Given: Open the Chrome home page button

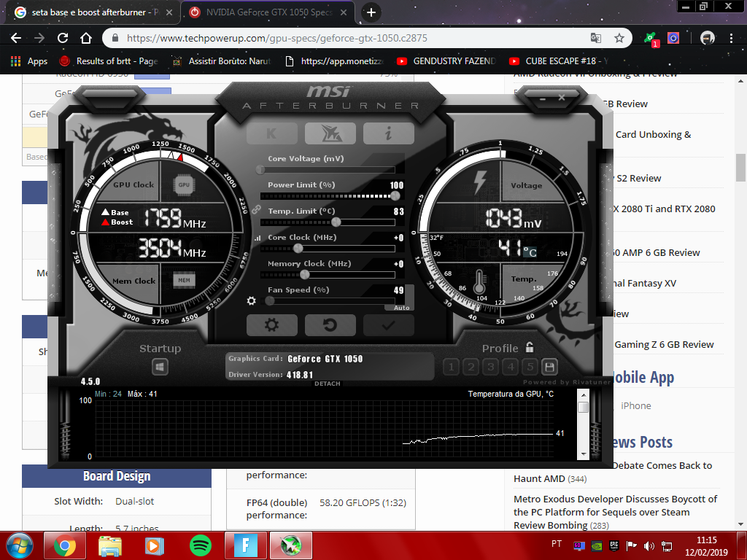Looking at the screenshot, I should tap(86, 38).
